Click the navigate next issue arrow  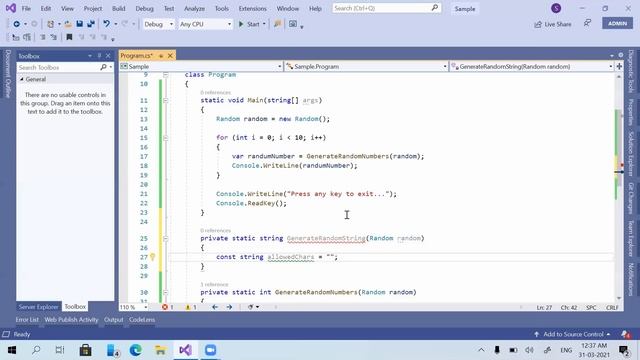click(x=229, y=307)
